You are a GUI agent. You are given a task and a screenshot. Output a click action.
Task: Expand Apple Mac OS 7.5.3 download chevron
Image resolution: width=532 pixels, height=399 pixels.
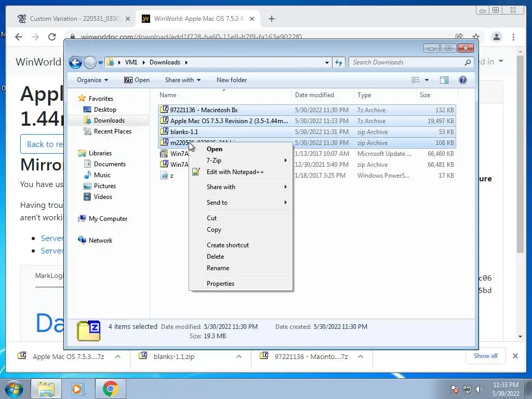tap(118, 356)
